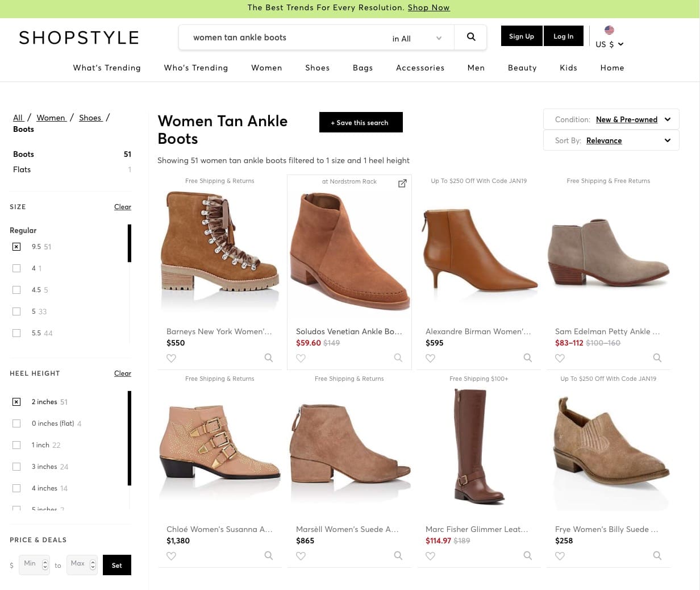Click the All breadcrumb link
Viewport: 700px width, 590px height.
pos(18,118)
